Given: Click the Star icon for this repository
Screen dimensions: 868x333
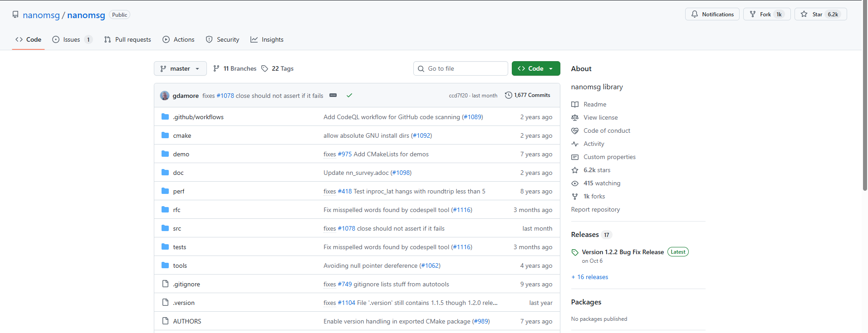Looking at the screenshot, I should coord(804,14).
